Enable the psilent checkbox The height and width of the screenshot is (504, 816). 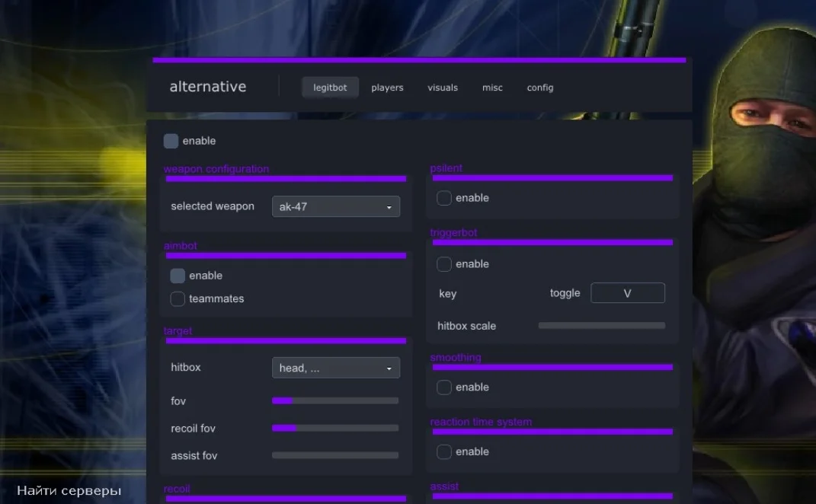[x=444, y=198]
